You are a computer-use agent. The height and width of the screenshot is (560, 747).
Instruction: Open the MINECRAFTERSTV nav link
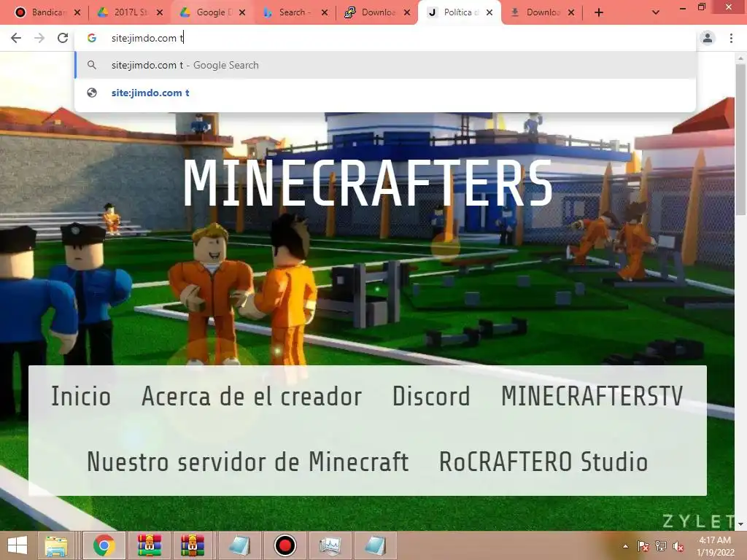coord(592,396)
